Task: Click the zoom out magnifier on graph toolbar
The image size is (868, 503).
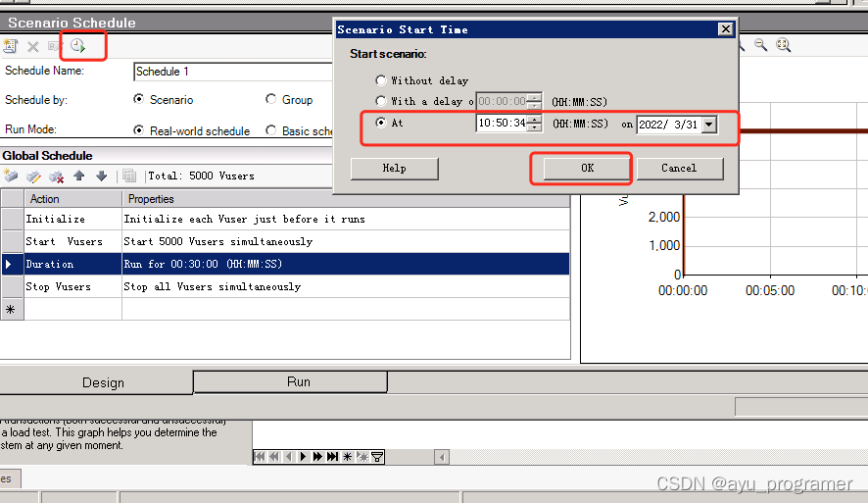Action: [761, 45]
